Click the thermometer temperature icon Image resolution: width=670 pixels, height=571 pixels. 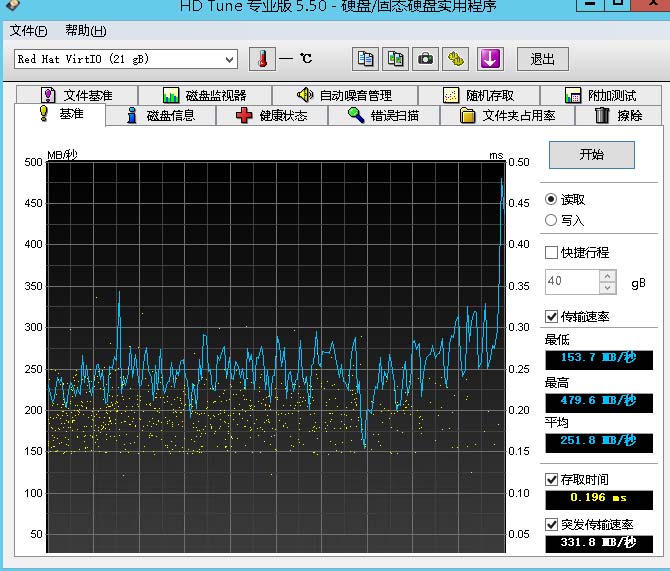262,59
